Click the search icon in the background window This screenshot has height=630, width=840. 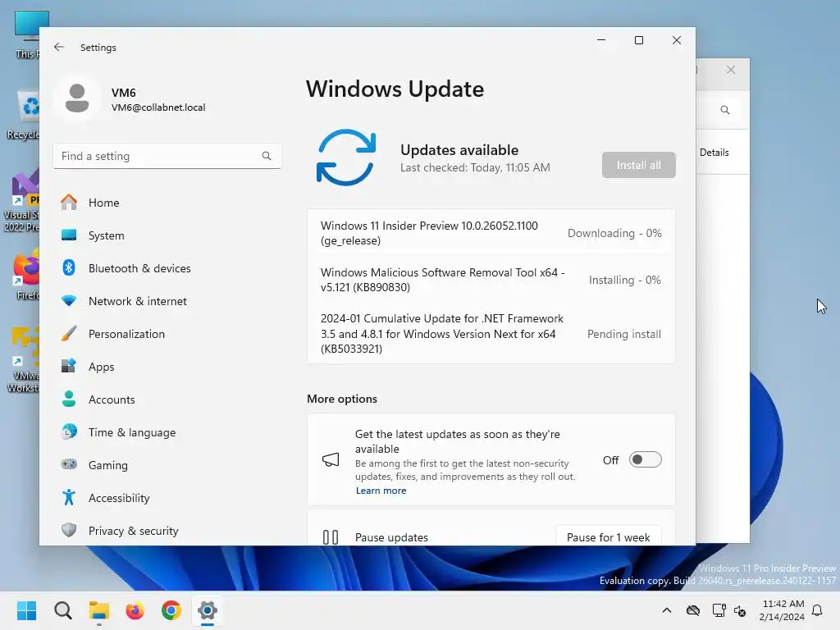[x=725, y=110]
